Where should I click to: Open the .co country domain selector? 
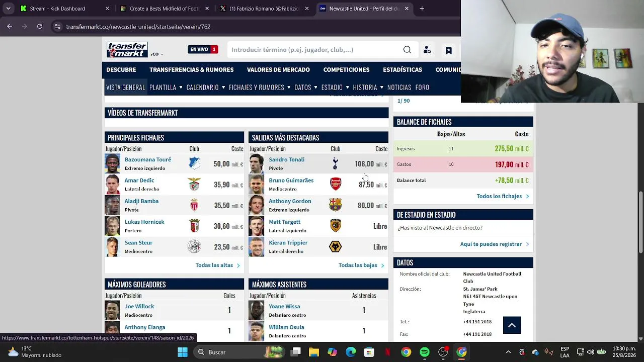click(157, 54)
